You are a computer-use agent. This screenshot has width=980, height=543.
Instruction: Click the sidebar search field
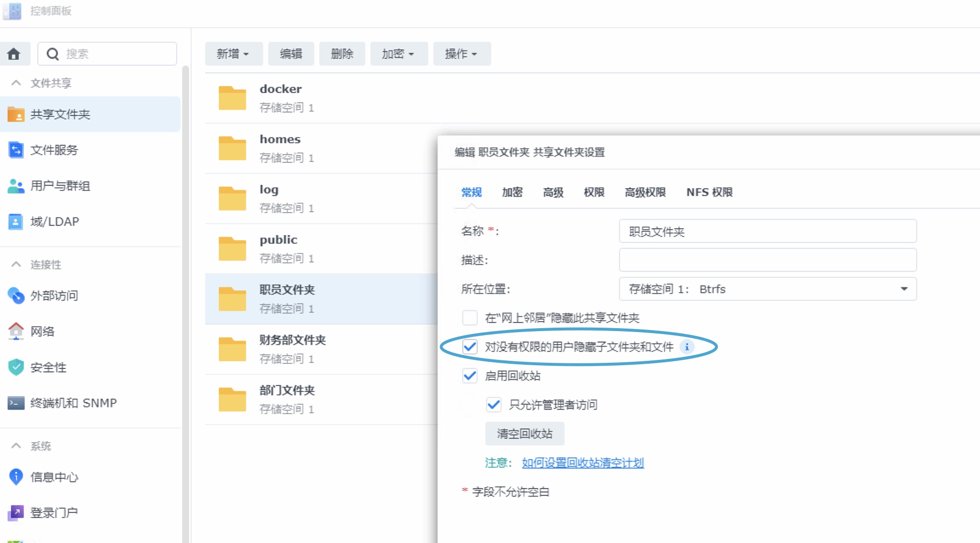pos(107,54)
